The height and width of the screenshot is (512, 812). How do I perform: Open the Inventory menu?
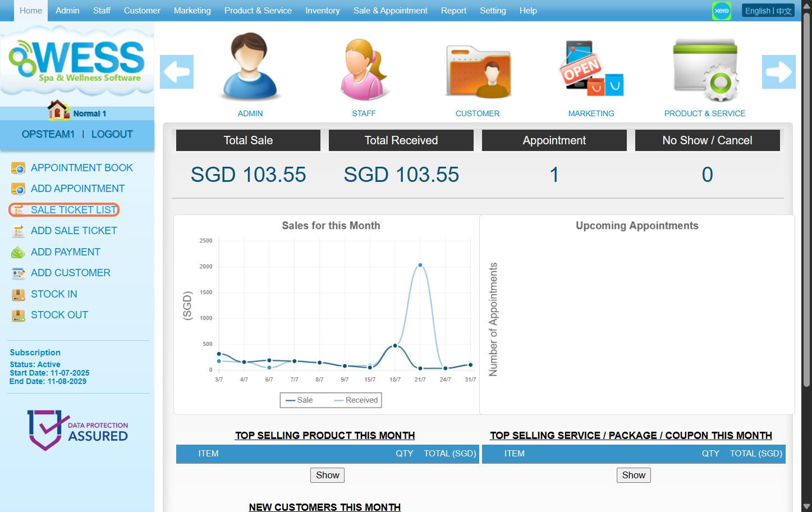322,11
